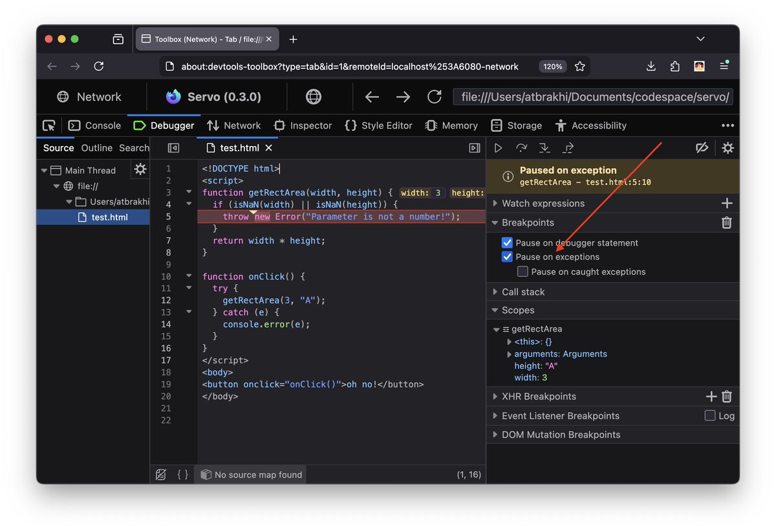Toggle the sources pane collapse icon
The image size is (776, 532).
tap(173, 148)
